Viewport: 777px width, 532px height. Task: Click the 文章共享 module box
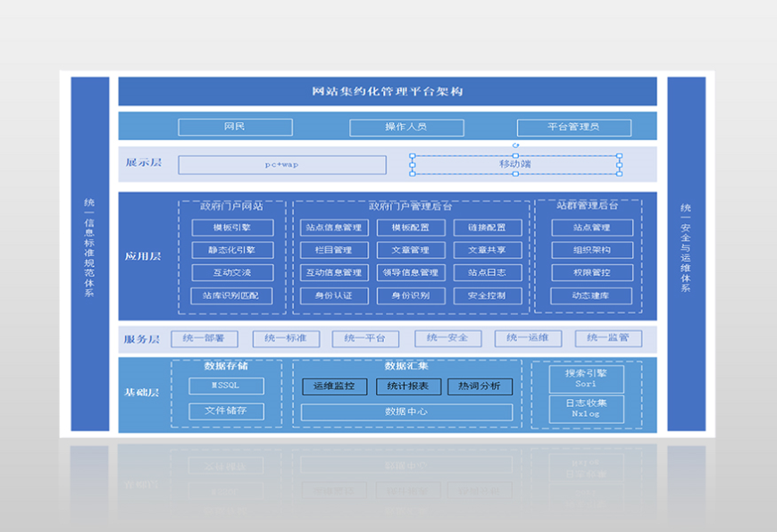click(487, 251)
